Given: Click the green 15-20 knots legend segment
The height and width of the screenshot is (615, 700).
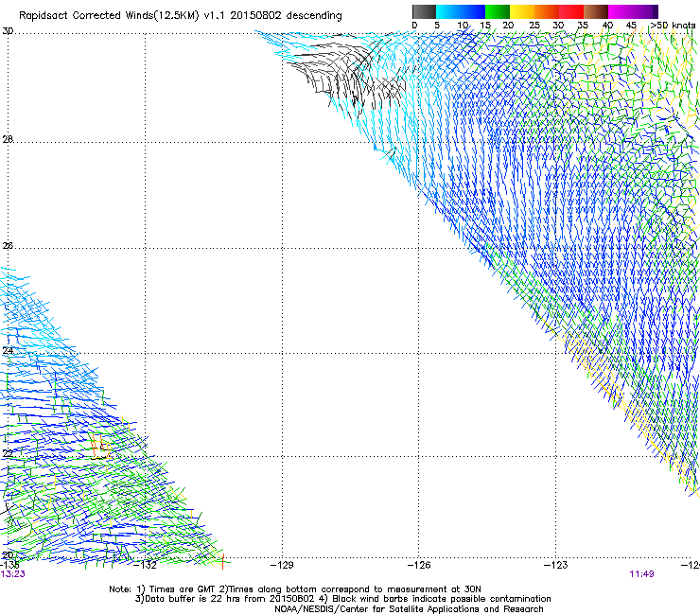Looking at the screenshot, I should (x=498, y=11).
